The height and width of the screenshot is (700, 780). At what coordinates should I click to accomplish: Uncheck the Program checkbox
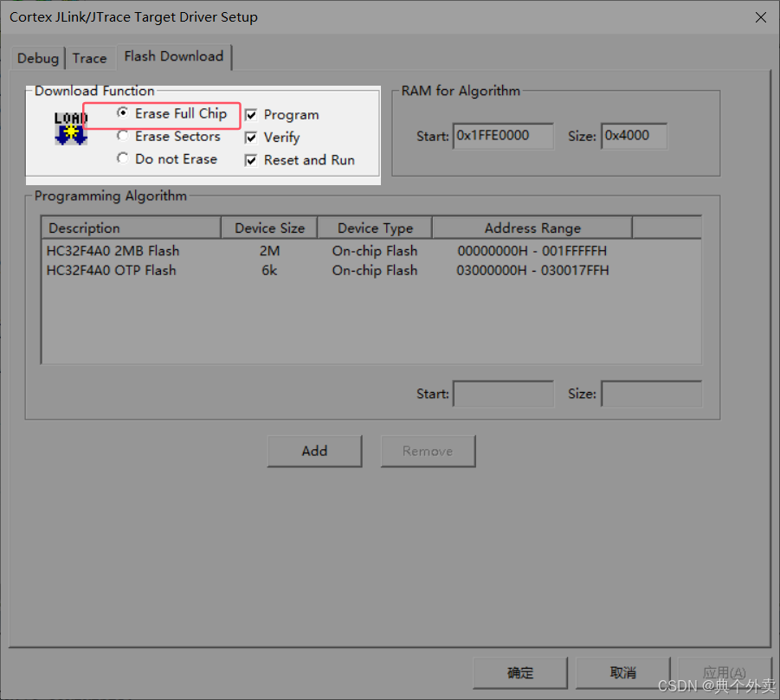click(250, 114)
